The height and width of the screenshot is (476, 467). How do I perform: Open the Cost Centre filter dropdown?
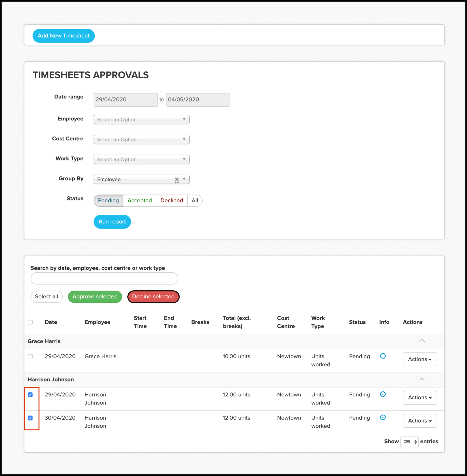tap(141, 139)
